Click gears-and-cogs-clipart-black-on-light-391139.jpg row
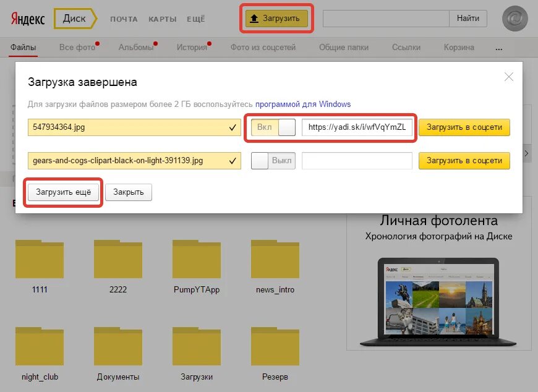 point(134,161)
